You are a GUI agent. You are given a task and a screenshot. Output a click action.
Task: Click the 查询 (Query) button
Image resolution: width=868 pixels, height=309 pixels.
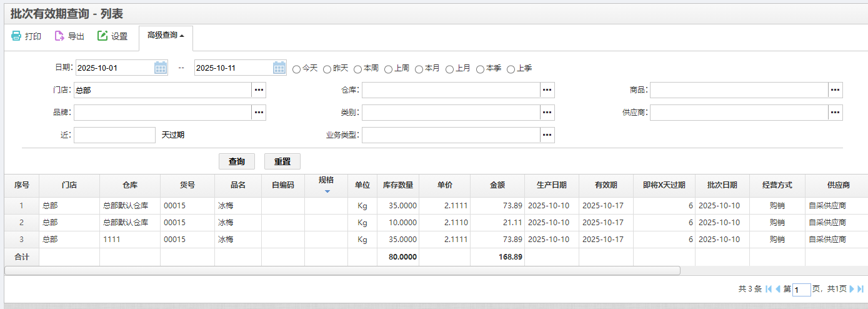point(237,161)
